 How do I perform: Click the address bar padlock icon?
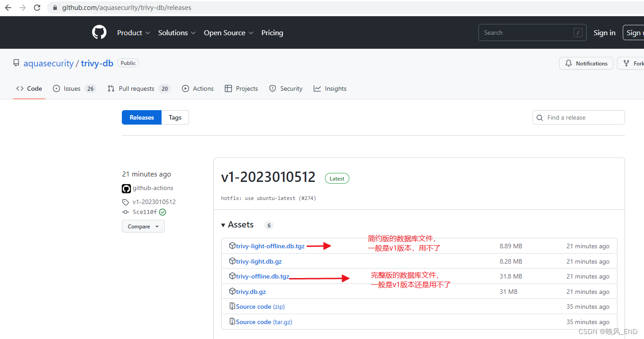pos(55,8)
